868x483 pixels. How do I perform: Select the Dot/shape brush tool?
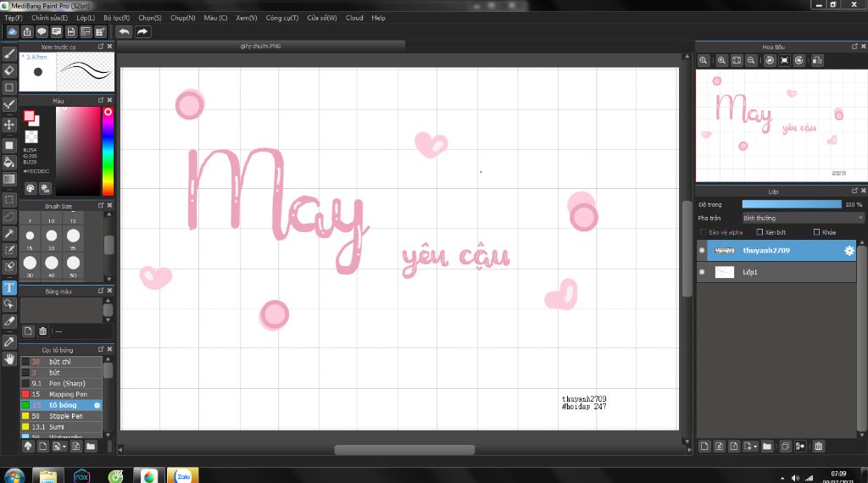8,87
